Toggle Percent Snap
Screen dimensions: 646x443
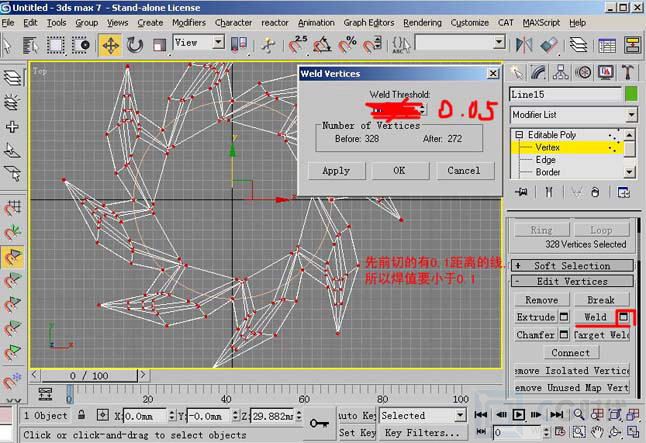click(347, 45)
